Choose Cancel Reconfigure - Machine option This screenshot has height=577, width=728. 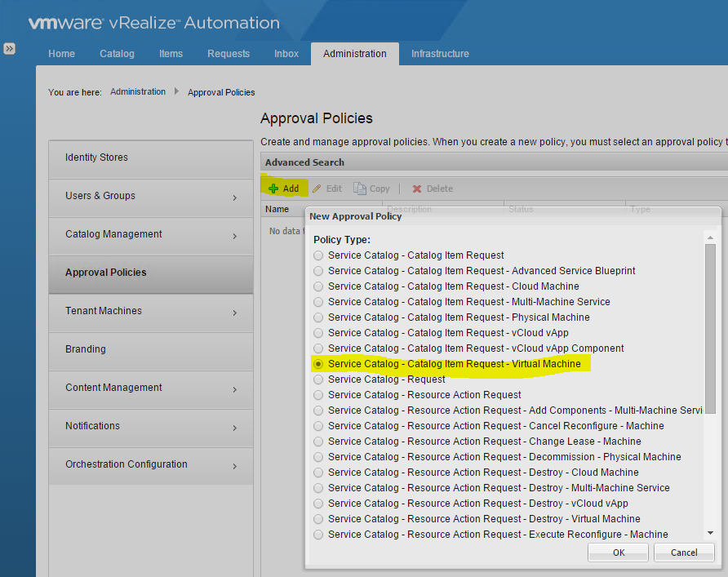click(x=318, y=426)
